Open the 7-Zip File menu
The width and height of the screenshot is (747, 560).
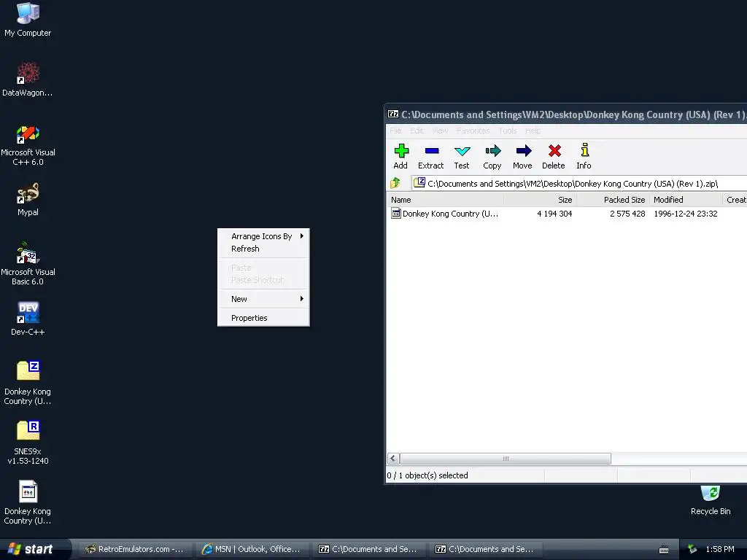(x=395, y=131)
